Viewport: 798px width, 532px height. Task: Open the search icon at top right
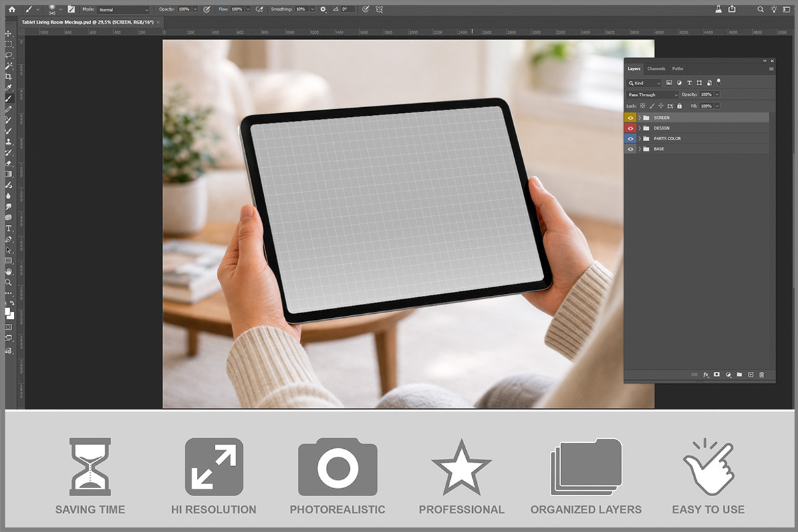759,9
